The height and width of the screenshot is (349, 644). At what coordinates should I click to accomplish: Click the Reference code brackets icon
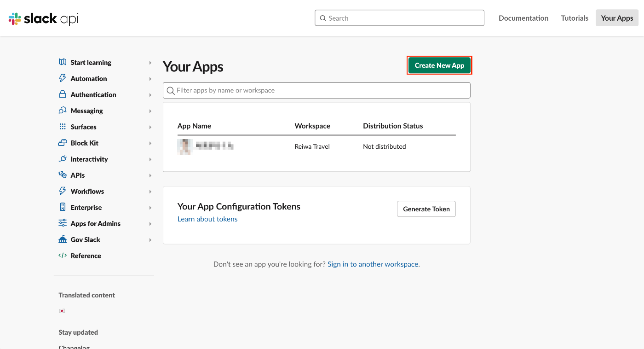[63, 256]
